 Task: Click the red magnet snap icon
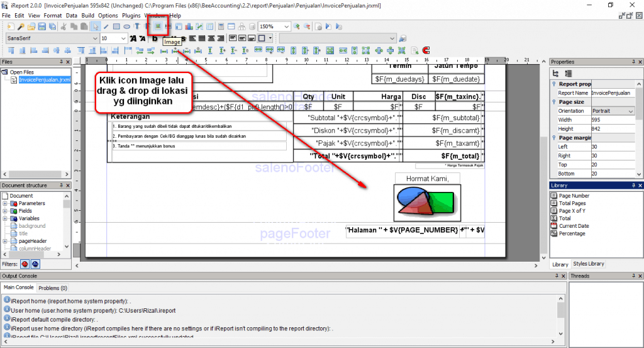point(426,50)
